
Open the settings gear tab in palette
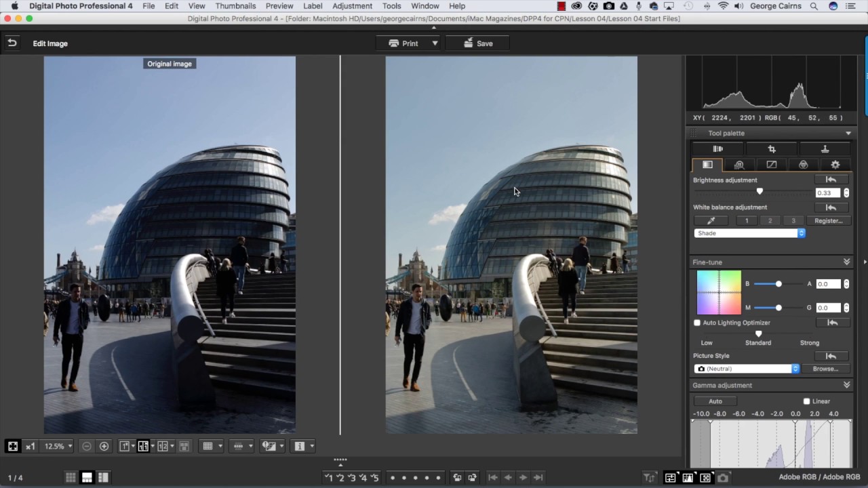click(x=835, y=165)
